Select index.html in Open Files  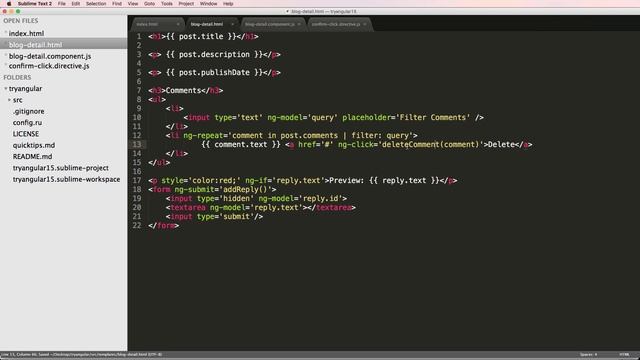click(26, 33)
